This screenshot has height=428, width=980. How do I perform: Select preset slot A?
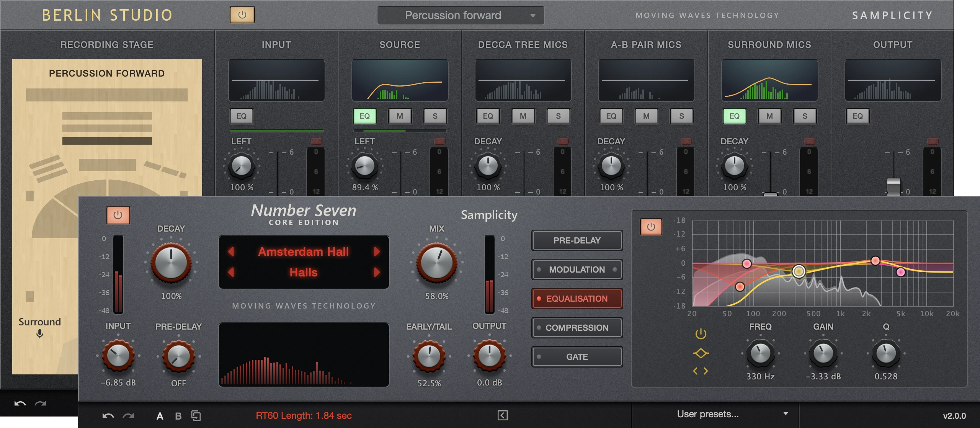tap(160, 416)
